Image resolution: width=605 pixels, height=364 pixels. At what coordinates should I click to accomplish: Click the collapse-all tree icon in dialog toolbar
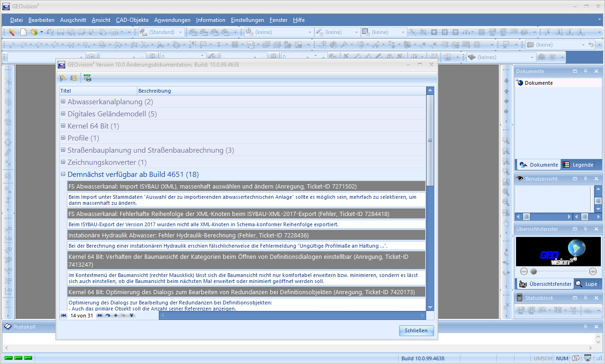coord(73,78)
